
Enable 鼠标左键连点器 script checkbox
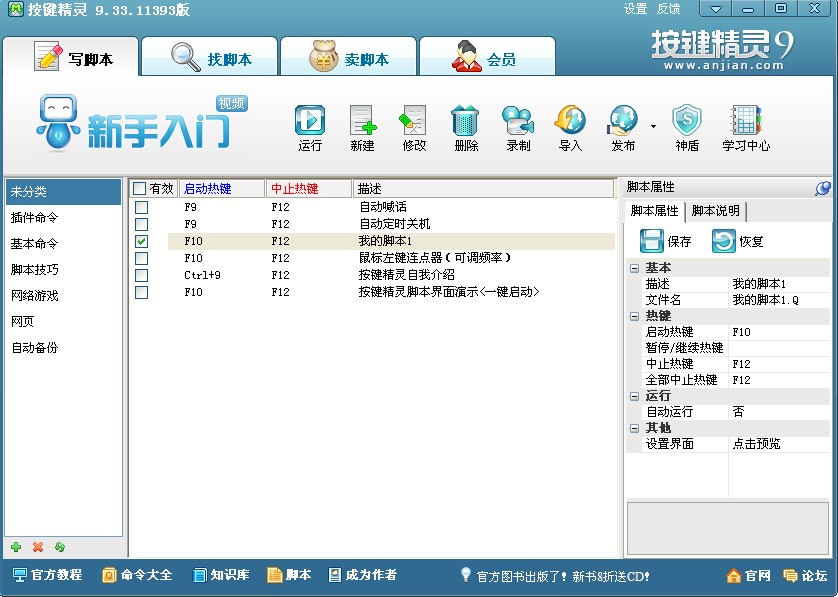coord(142,258)
